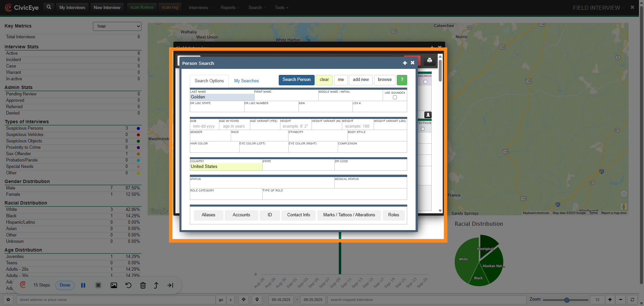The height and width of the screenshot is (306, 644).
Task: Click the First Name input field
Action: click(286, 97)
